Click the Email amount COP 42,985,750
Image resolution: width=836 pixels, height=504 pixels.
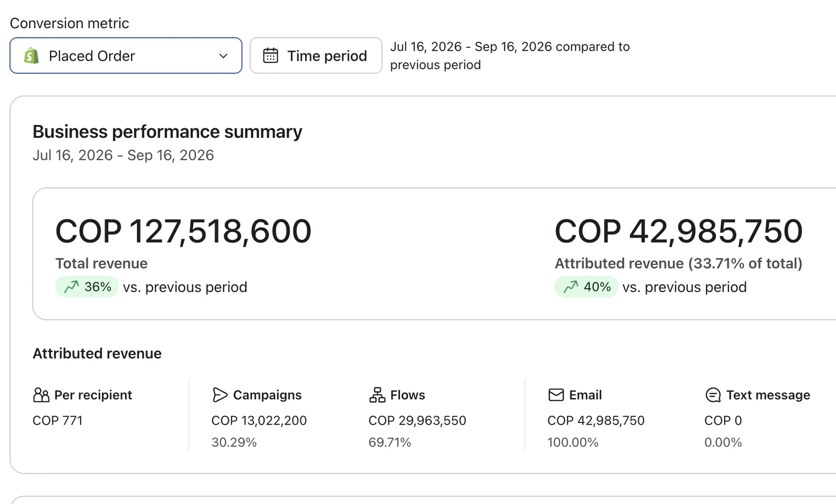coord(596,420)
